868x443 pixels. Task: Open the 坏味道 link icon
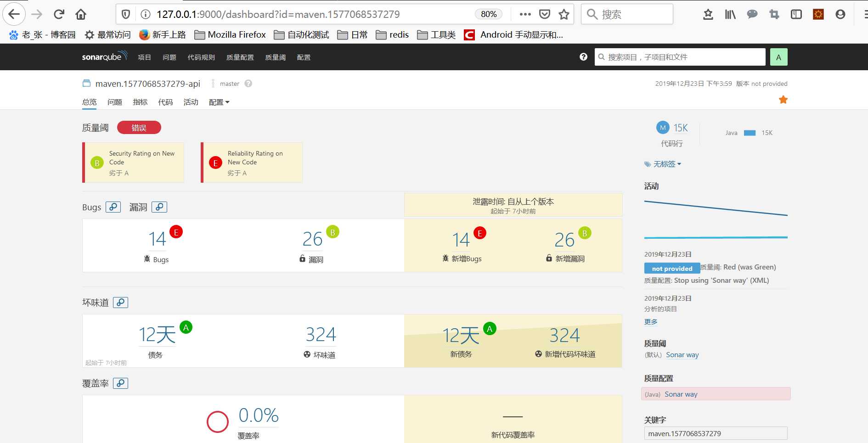point(120,303)
